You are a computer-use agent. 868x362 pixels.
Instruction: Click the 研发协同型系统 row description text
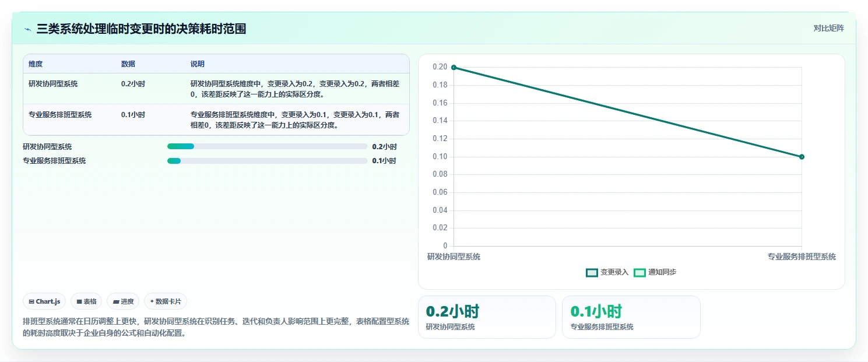(295, 89)
